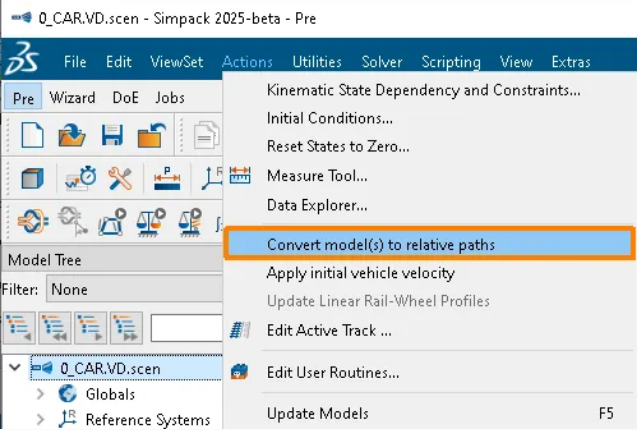This screenshot has height=430, width=637.
Task: Close the open Actions menu
Action: pos(247,62)
